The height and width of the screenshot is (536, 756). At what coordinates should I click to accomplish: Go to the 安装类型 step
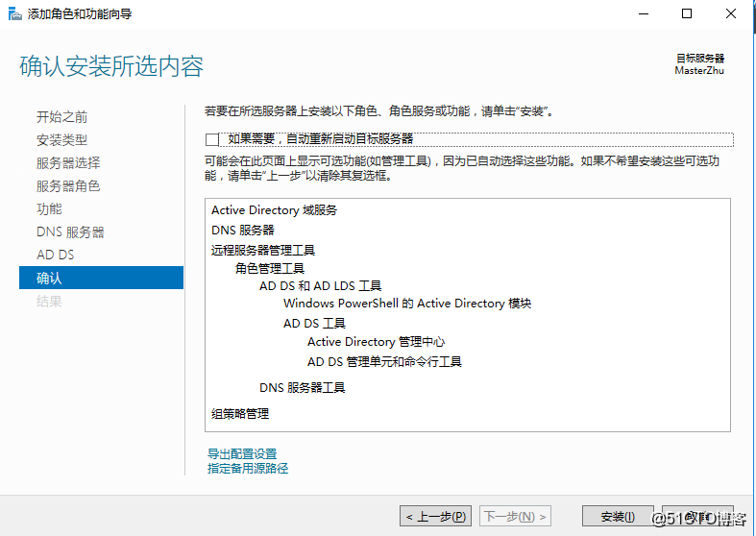[x=61, y=139]
